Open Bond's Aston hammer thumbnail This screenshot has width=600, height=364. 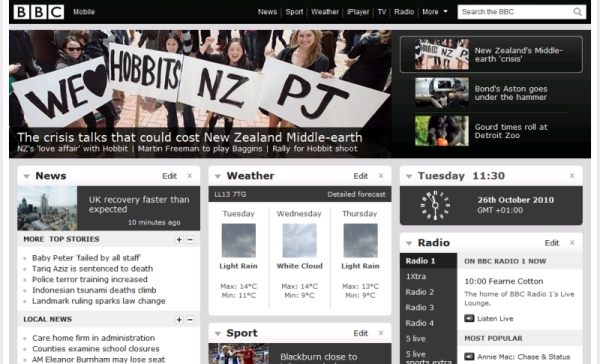[442, 93]
